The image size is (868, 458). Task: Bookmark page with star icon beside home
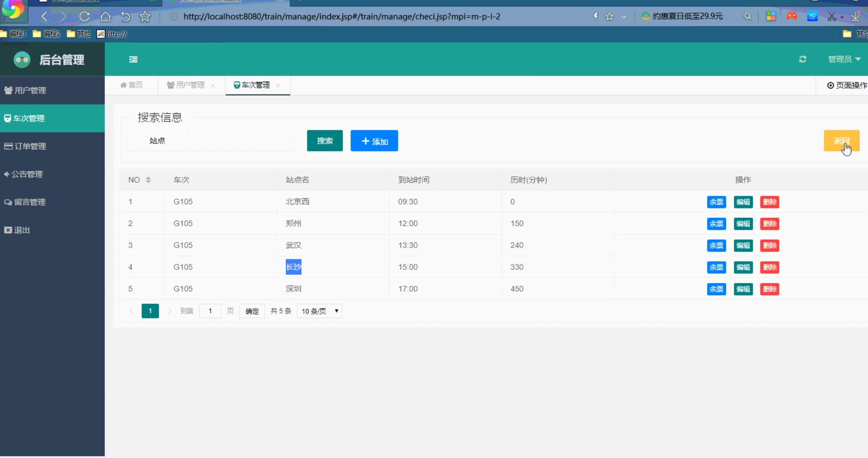tap(145, 17)
